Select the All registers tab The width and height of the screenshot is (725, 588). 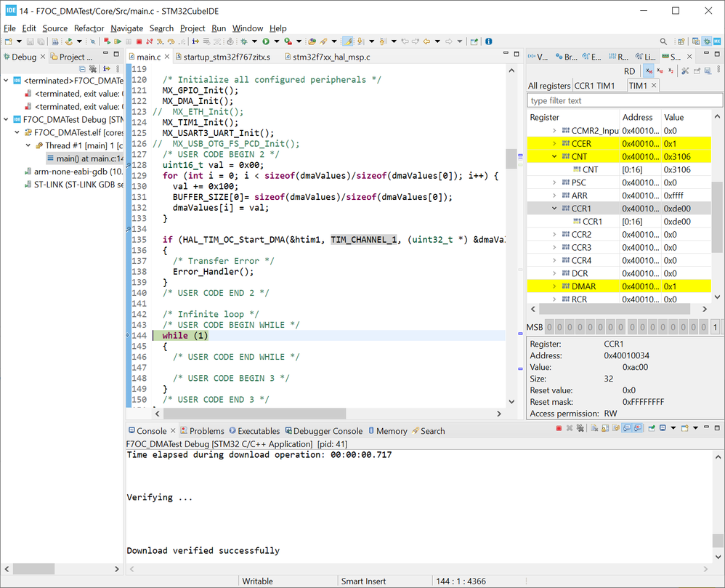549,86
